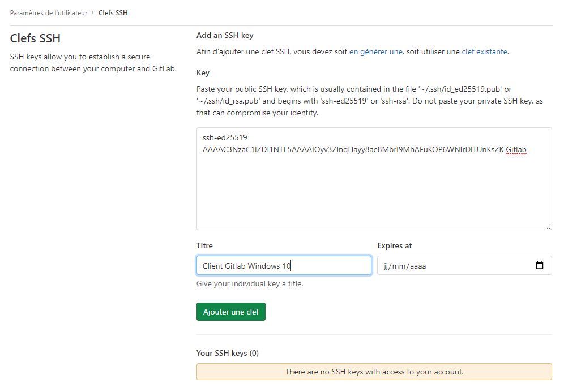Navigate to 'Paramètres de l'utilisateur' breadcrumb
The image size is (564, 392).
[48, 12]
